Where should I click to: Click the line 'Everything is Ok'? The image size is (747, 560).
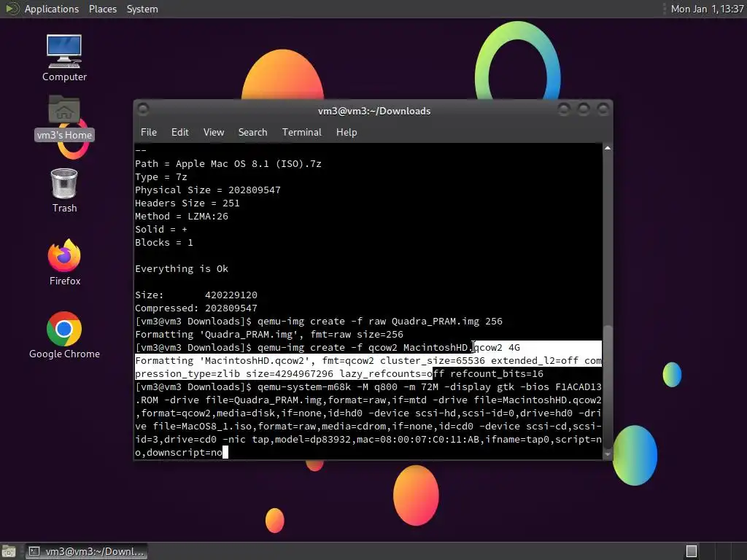pos(182,268)
